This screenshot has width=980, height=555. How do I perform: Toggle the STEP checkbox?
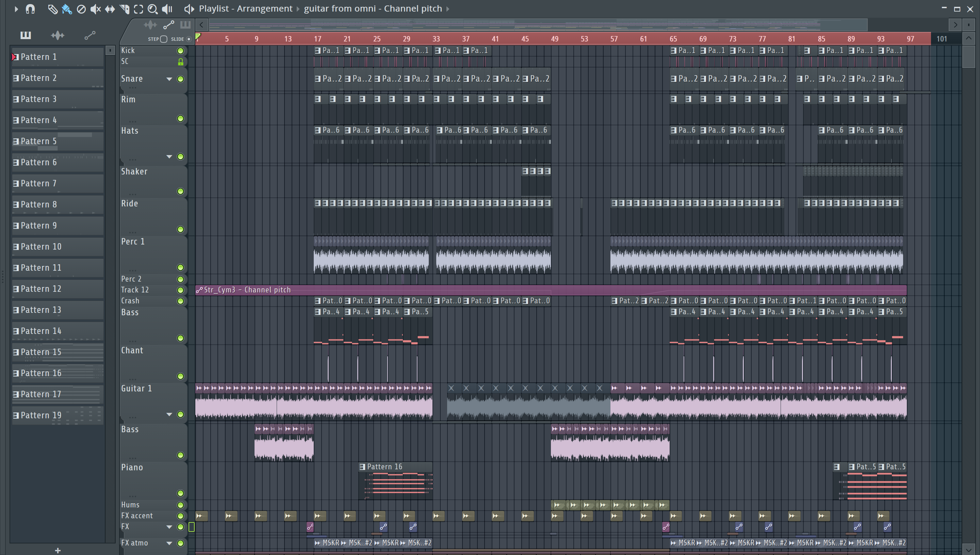[164, 39]
